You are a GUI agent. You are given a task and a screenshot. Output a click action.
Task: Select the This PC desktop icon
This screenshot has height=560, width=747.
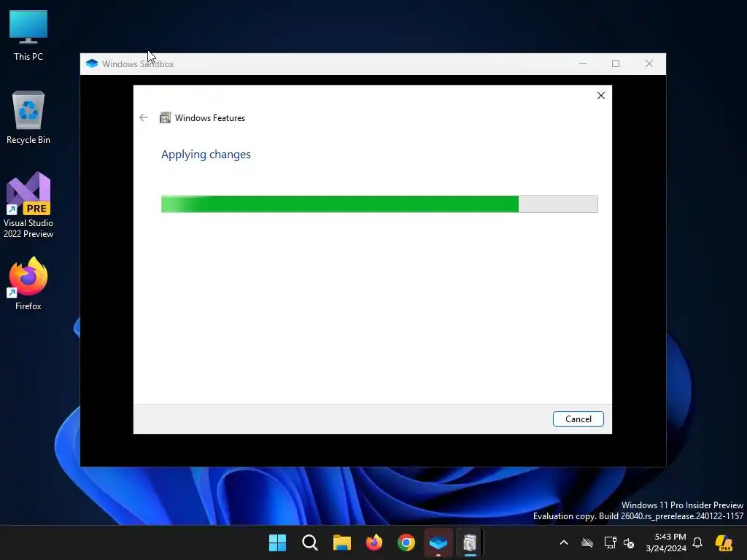pos(28,36)
